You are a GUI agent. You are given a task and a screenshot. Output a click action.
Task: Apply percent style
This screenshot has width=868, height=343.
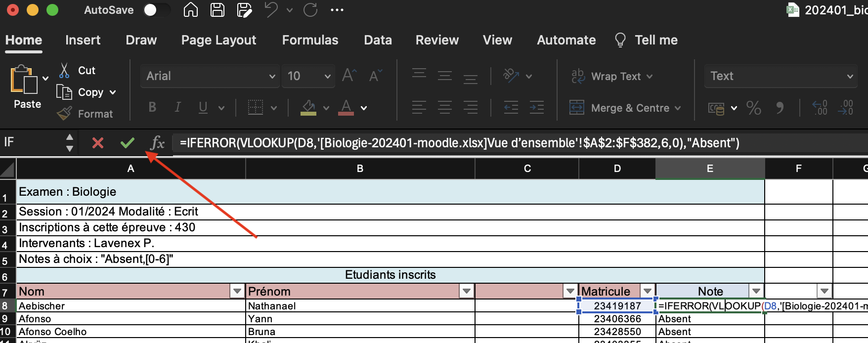tap(754, 108)
